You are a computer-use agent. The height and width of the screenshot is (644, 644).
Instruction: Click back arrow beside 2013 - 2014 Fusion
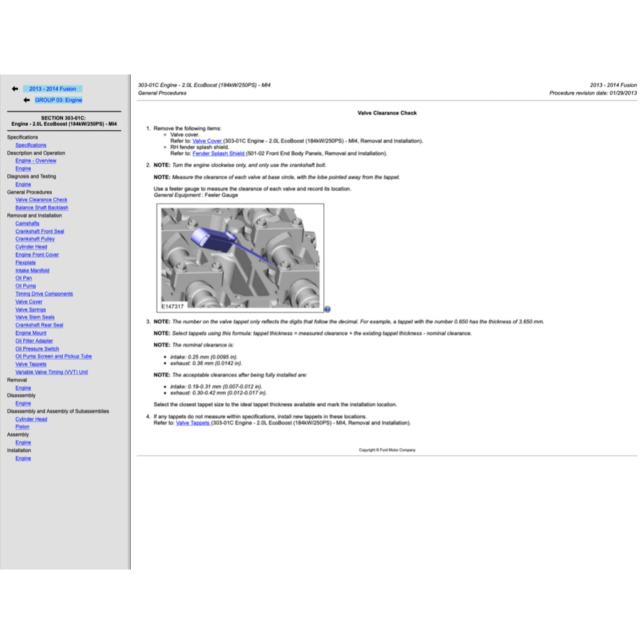[14, 89]
